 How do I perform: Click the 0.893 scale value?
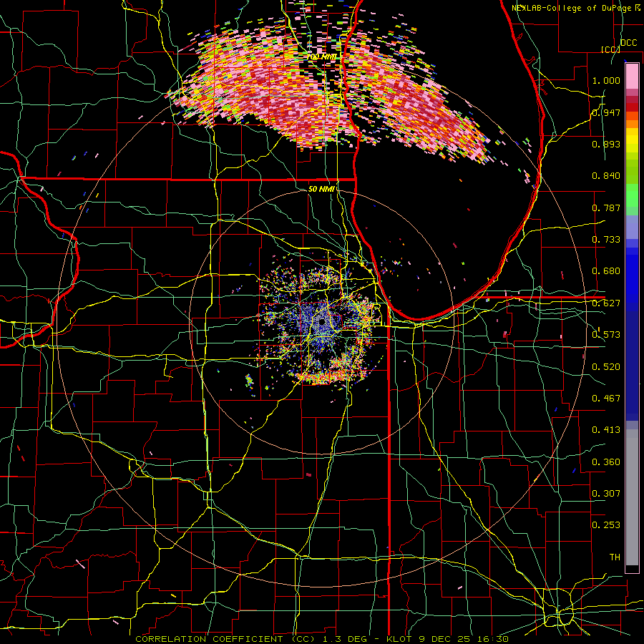pyautogui.click(x=606, y=144)
